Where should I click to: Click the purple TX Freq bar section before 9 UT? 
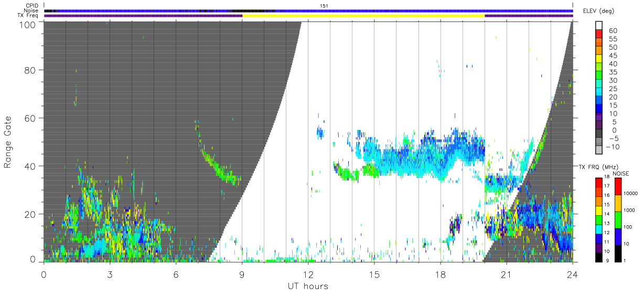(x=143, y=16)
